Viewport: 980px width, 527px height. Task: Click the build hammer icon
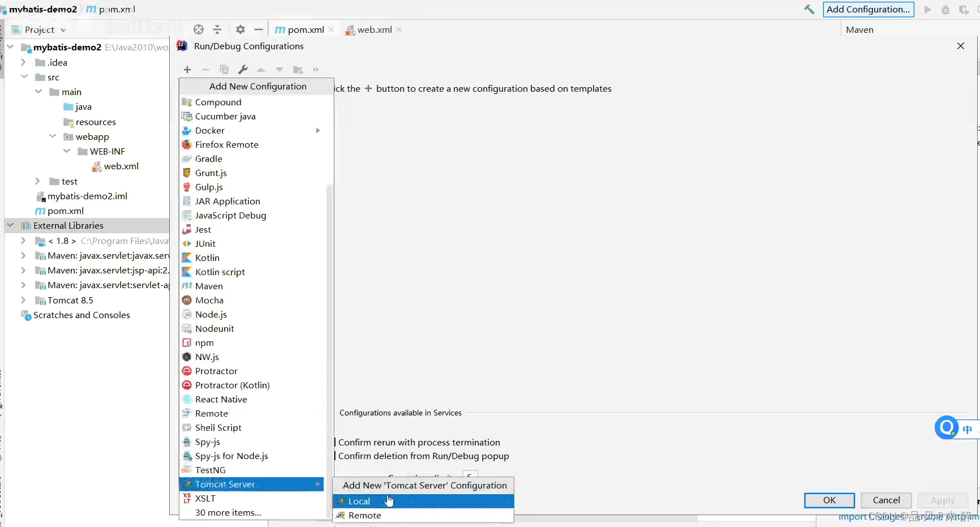(810, 10)
